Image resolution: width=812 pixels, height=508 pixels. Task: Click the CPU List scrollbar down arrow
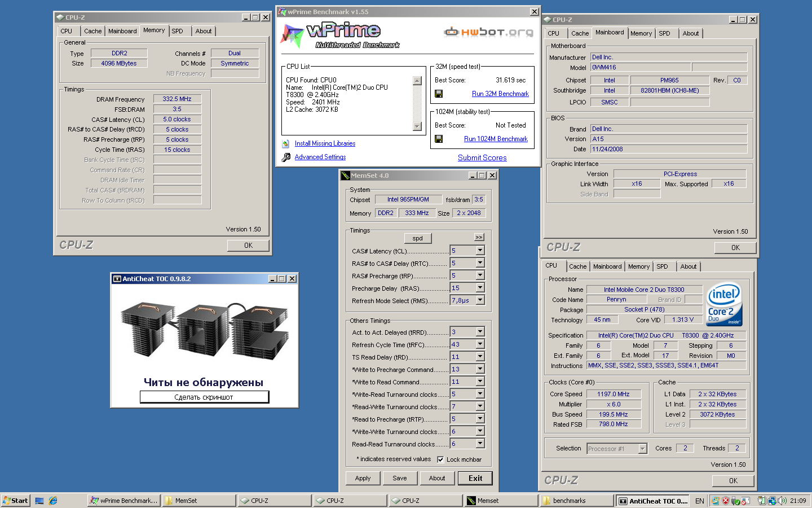[417, 126]
